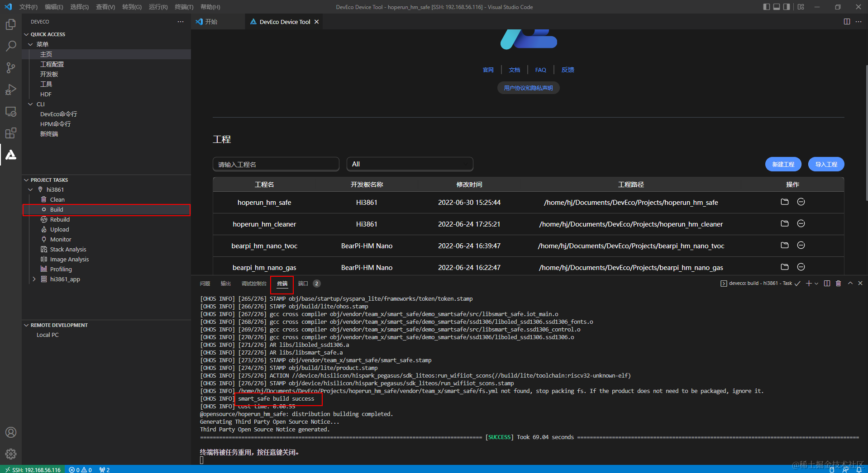Click the 新建工程 button
The width and height of the screenshot is (868, 473).
(783, 164)
